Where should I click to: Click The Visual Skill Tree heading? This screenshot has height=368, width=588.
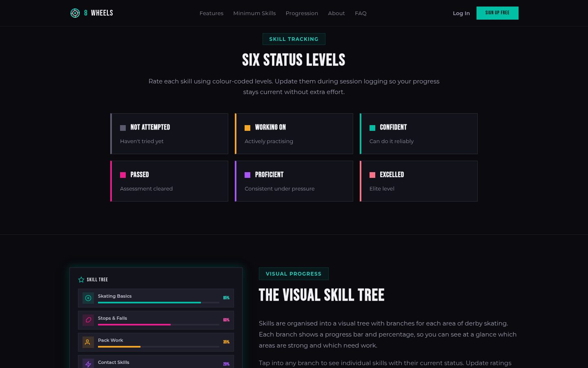point(322,295)
